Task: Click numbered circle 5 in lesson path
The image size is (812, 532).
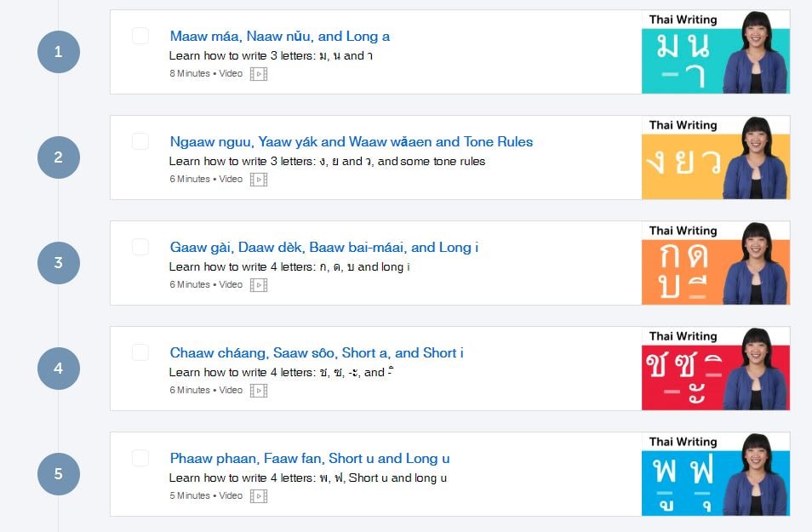Action: click(58, 474)
